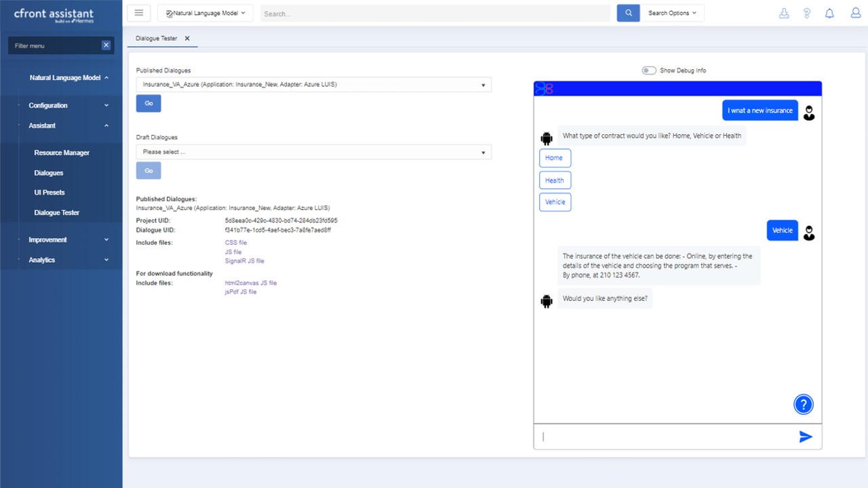Expand Search Options dropdown
The height and width of the screenshot is (488, 868).
[672, 13]
